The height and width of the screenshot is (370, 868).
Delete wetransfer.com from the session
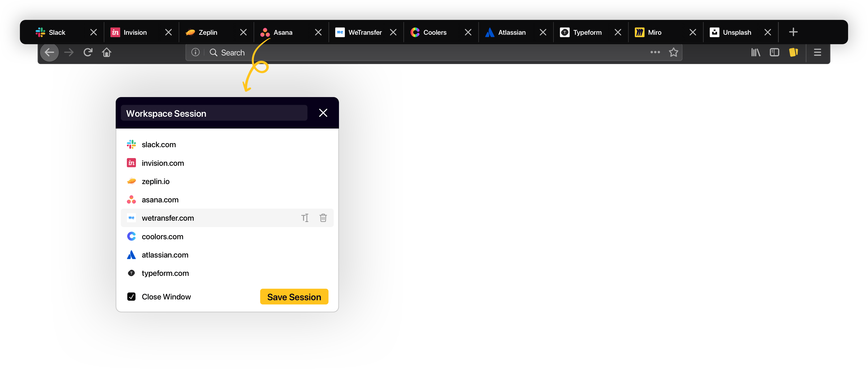(323, 218)
